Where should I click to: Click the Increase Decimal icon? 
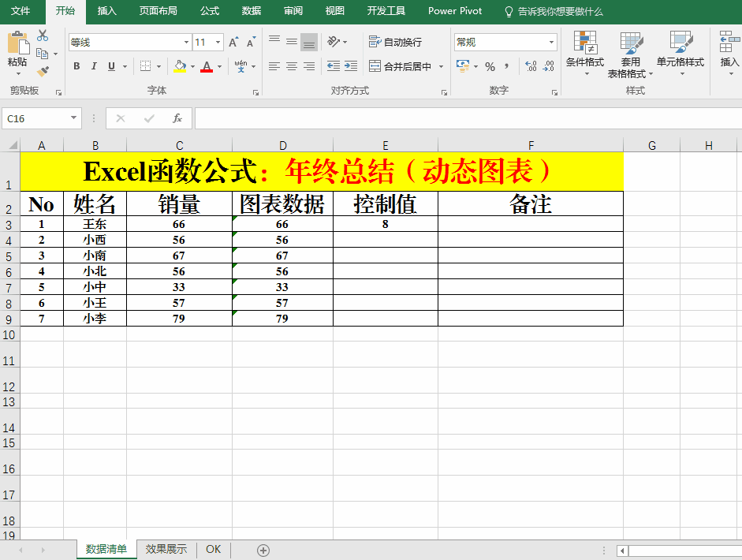[531, 66]
